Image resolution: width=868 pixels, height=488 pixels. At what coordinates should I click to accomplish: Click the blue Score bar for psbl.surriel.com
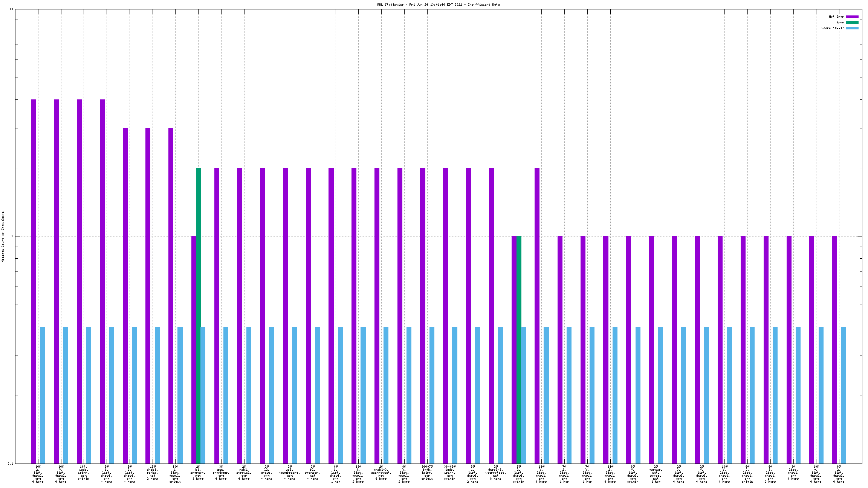(249, 395)
